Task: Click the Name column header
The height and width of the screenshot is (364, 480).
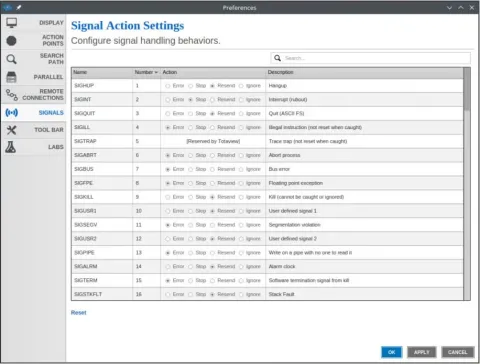Action: coord(102,72)
